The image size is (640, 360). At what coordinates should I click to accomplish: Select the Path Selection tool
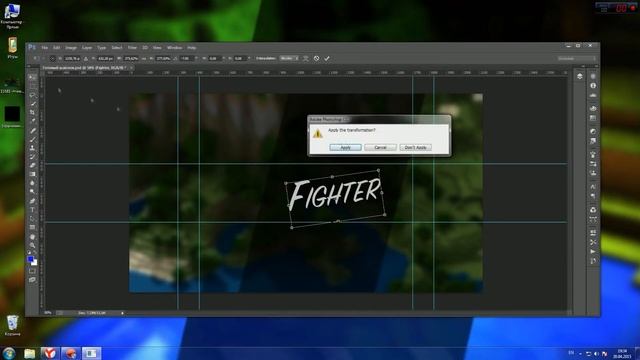tap(32, 218)
